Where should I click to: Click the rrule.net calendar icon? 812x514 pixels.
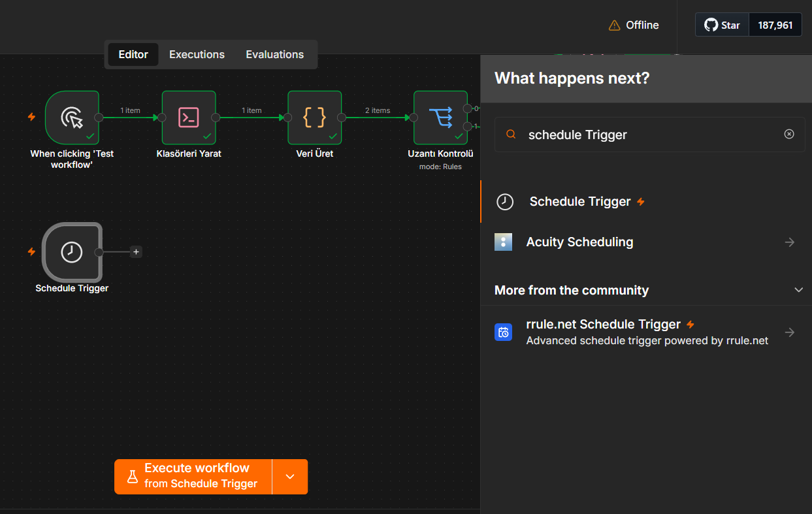(503, 332)
